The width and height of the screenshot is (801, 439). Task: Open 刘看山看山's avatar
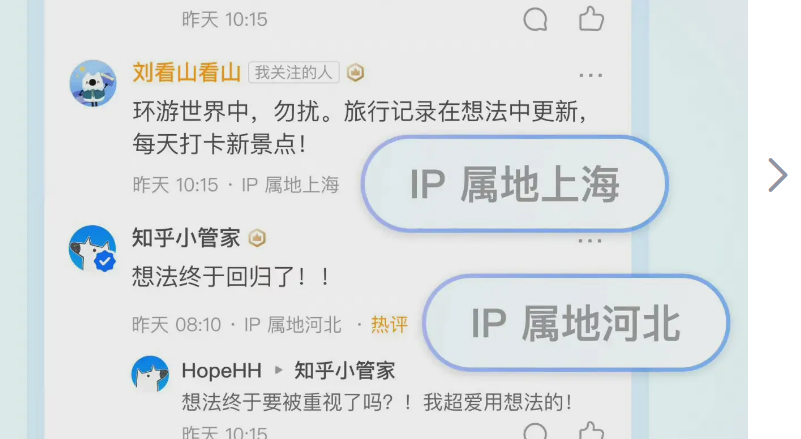coord(93,83)
